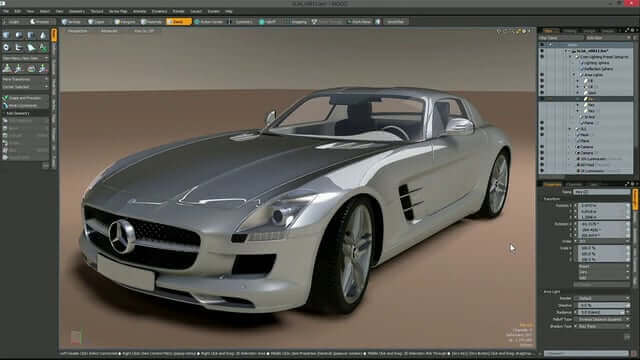This screenshot has width=640, height=360.
Task: Switch to the Perspective viewport tab
Action: point(77,31)
